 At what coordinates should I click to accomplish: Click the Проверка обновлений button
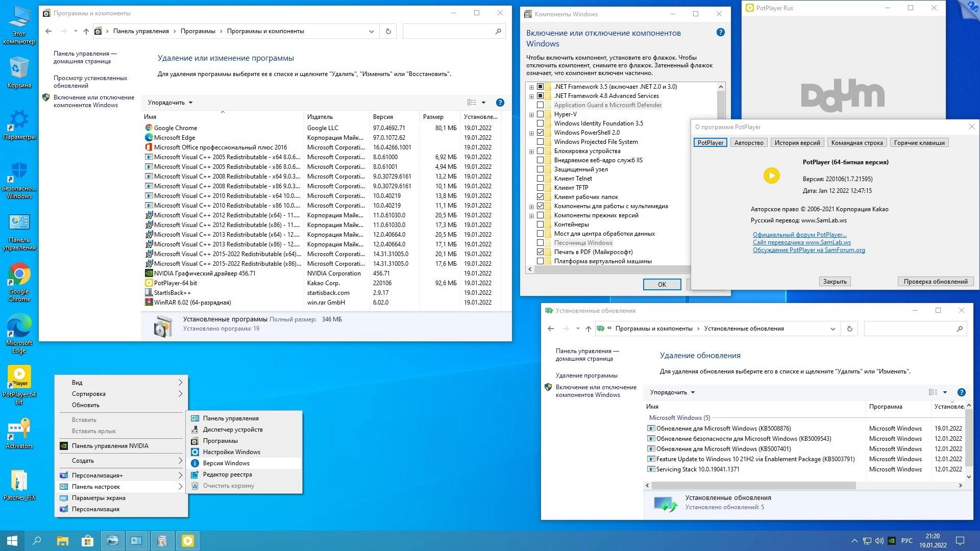(x=935, y=281)
